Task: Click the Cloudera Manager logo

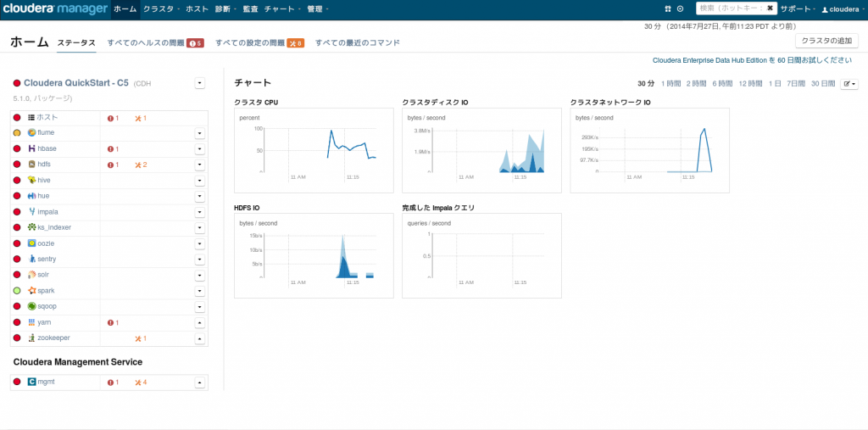Action: tap(54, 8)
